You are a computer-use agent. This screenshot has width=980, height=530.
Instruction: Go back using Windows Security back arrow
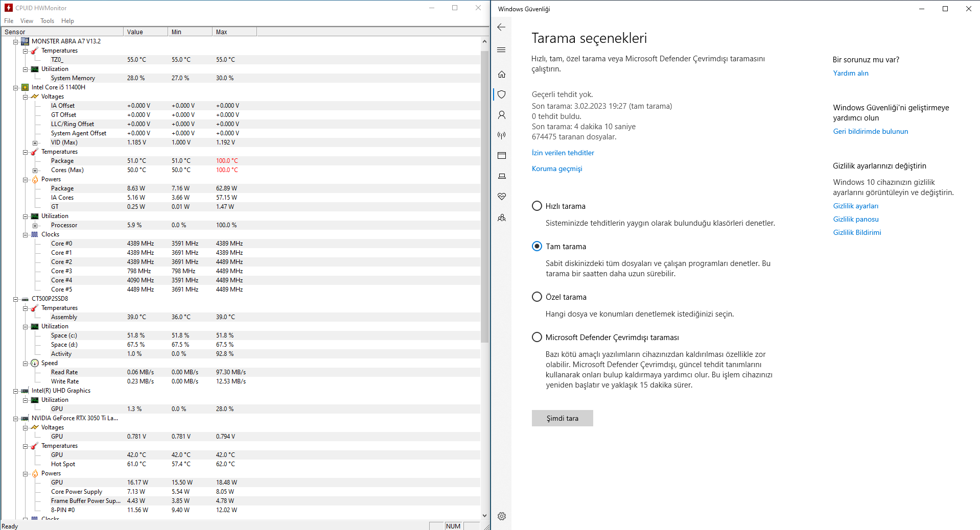pyautogui.click(x=501, y=27)
